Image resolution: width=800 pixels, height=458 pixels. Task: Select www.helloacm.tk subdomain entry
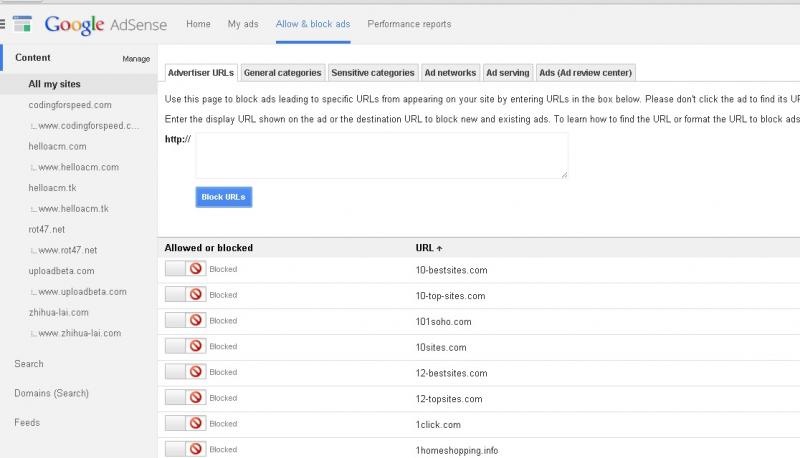(73, 209)
